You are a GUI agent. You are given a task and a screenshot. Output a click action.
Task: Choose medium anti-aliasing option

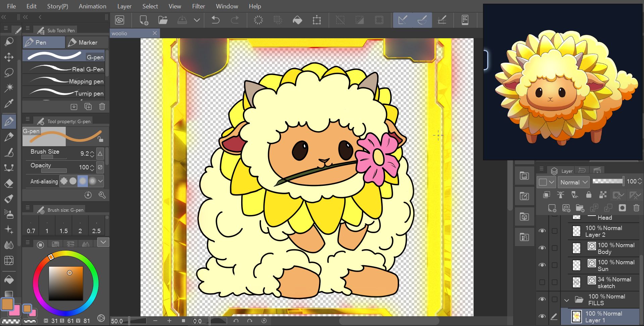coord(83,181)
